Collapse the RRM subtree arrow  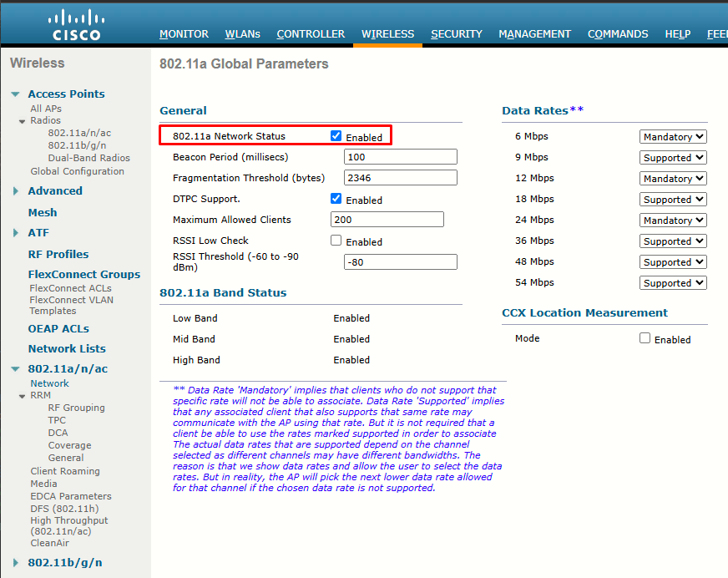pos(22,396)
